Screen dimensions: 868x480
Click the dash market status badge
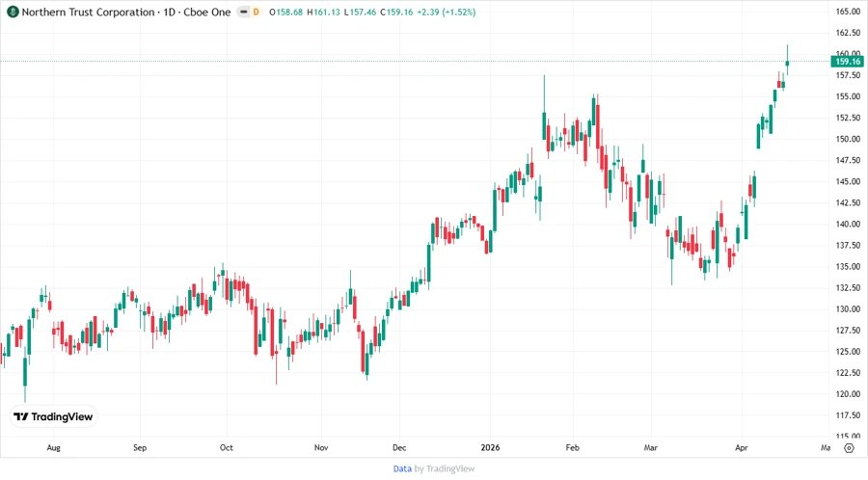point(244,12)
